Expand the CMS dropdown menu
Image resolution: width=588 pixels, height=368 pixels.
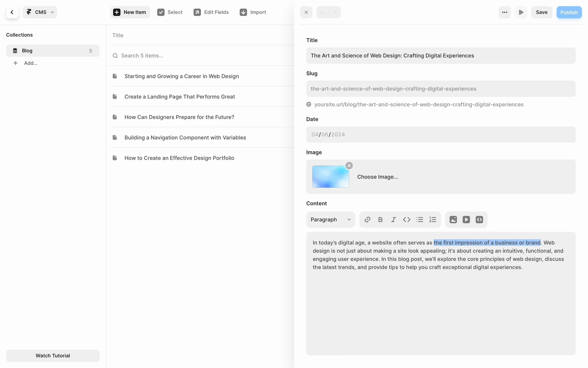click(40, 12)
